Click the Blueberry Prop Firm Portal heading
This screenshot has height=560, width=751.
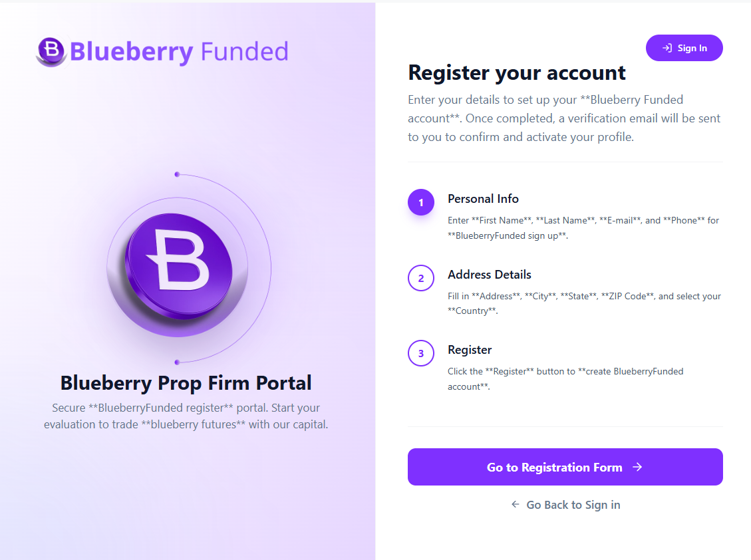[x=186, y=383]
